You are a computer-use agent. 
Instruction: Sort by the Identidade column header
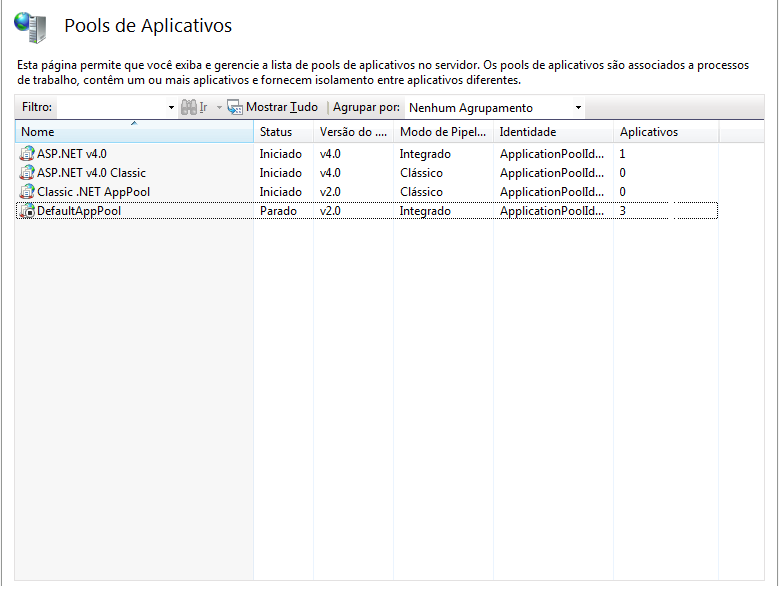pos(554,132)
